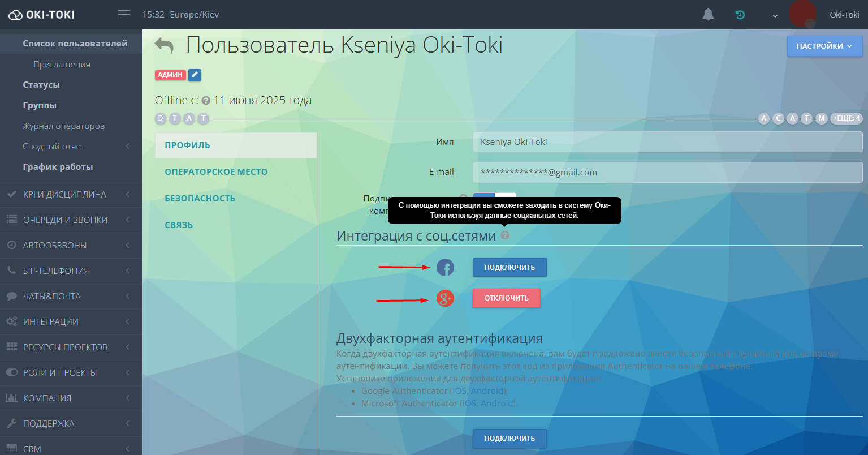Open Android link for Microsoft Authenticator
This screenshot has width=868, height=455.
(497, 404)
